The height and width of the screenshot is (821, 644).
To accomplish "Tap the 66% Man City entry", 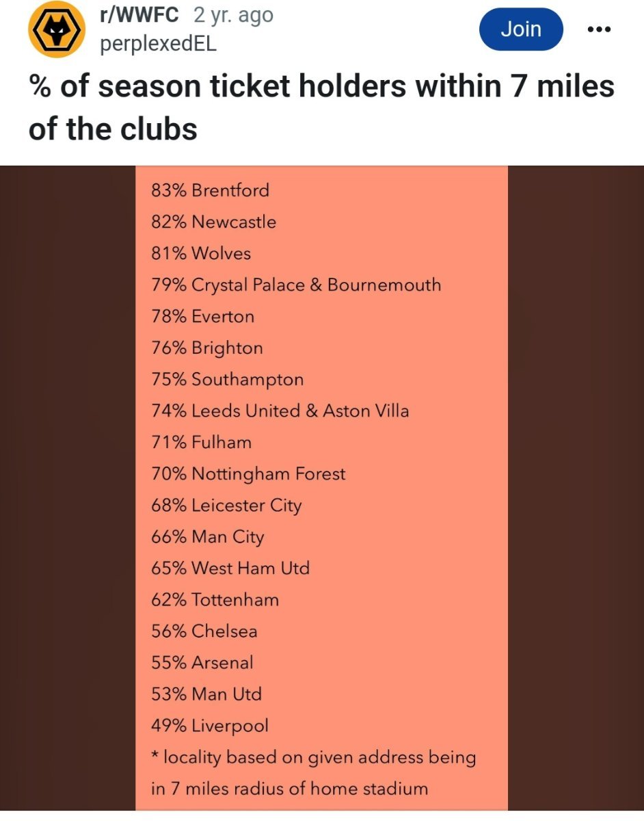I will click(x=208, y=537).
